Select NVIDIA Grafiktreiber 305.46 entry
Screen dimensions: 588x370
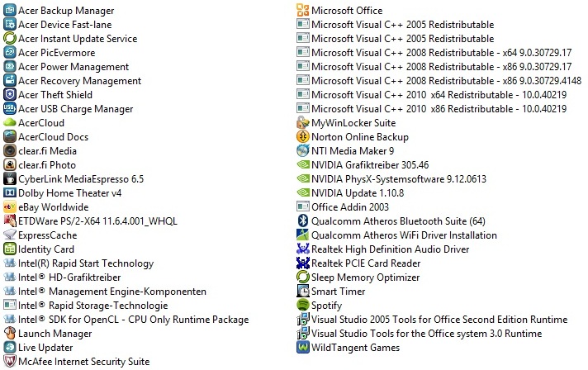tap(366, 165)
